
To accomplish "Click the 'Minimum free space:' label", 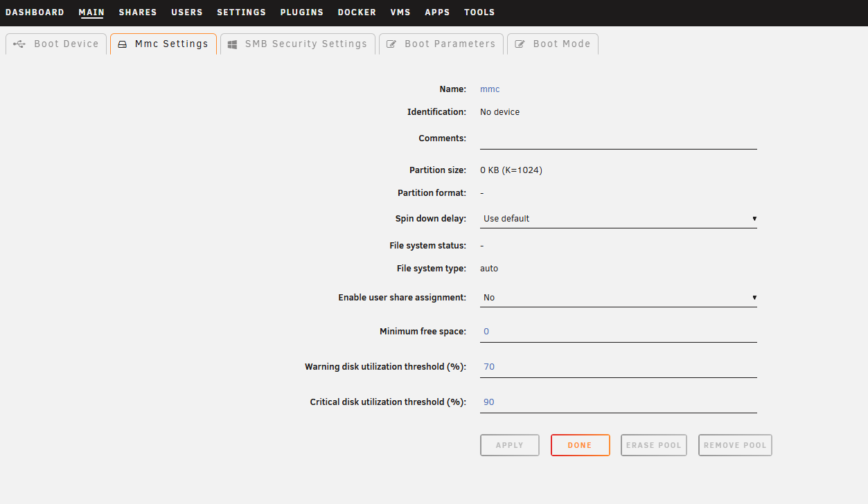I will coord(423,332).
